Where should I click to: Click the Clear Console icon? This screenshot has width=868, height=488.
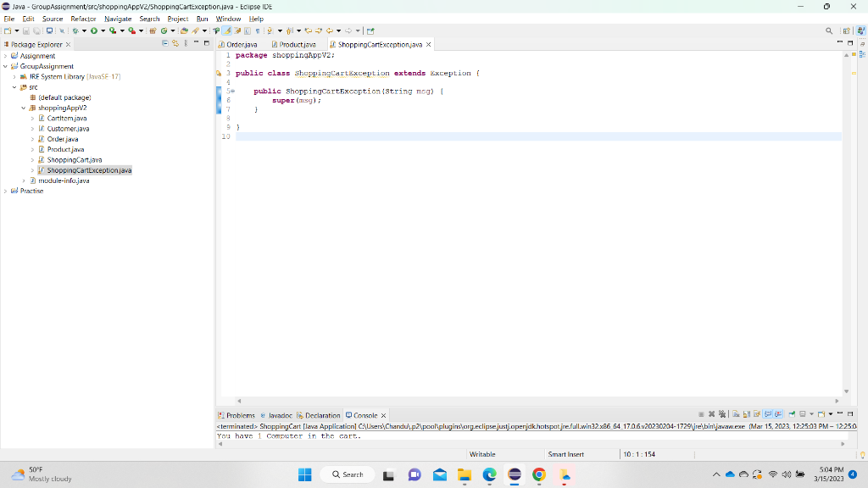pos(736,413)
